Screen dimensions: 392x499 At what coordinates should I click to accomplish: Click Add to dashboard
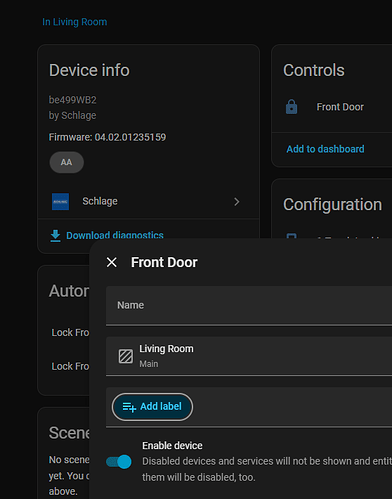click(325, 149)
